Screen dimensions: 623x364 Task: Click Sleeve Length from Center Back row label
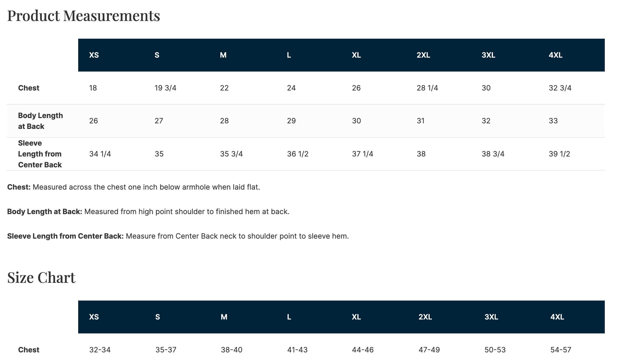pos(40,154)
